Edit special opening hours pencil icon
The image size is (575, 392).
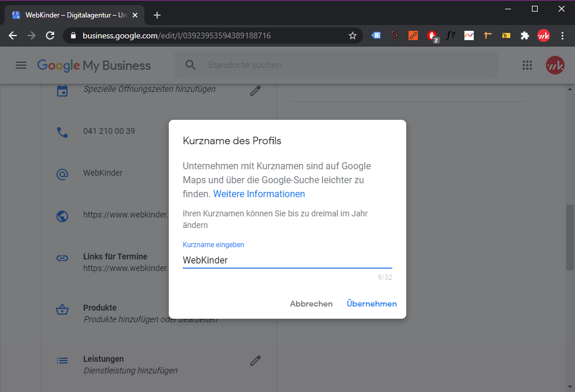point(255,91)
